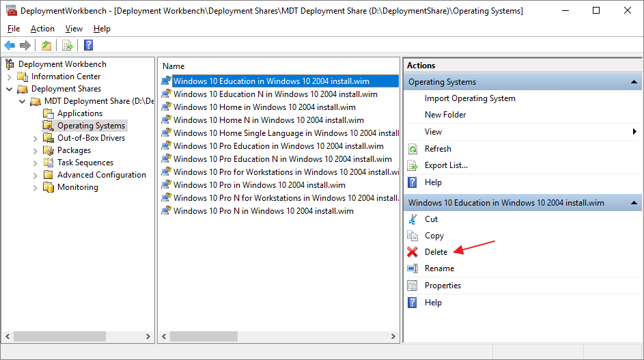The image size is (644, 360).
Task: Click the blue Help icon in the toolbar
Action: tap(88, 46)
